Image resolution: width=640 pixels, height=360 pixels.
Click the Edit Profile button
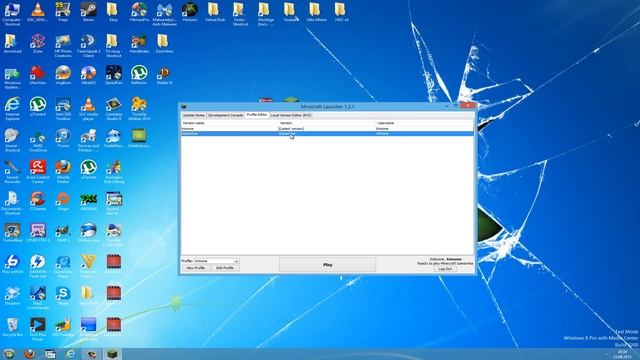[x=224, y=268]
